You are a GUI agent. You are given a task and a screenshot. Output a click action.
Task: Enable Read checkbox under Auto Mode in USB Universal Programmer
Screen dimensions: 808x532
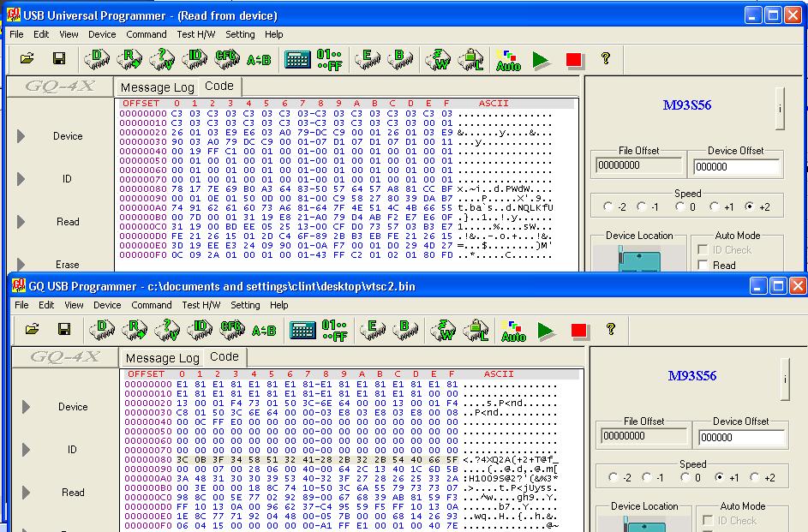(x=703, y=265)
